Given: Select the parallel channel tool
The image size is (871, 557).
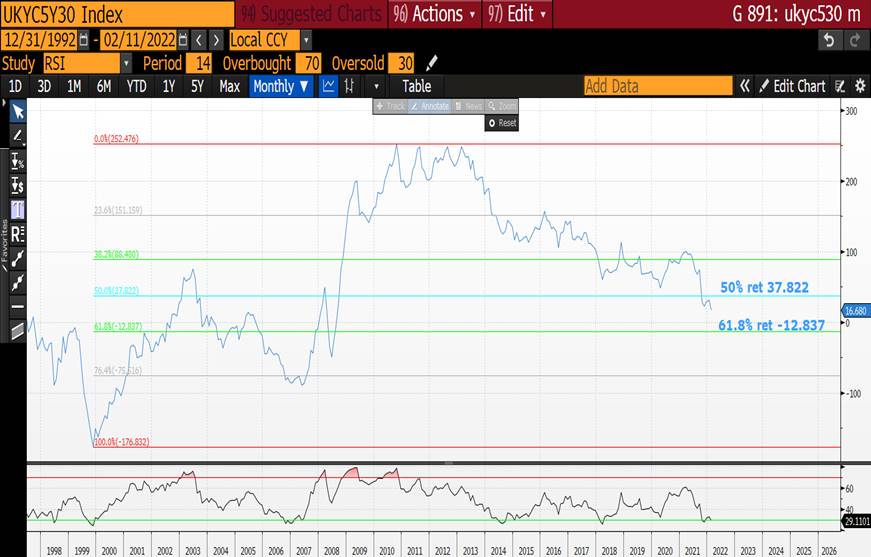Looking at the screenshot, I should pyautogui.click(x=18, y=331).
